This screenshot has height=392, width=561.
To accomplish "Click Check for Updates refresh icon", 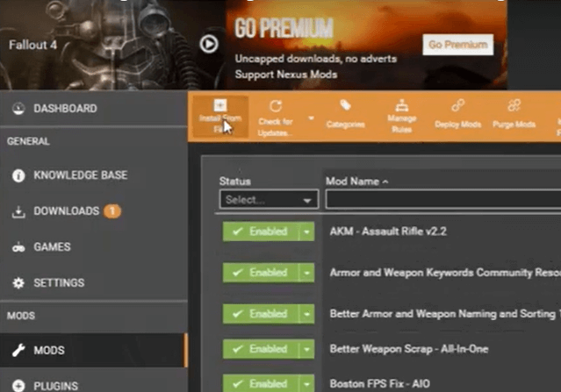I will tap(276, 106).
